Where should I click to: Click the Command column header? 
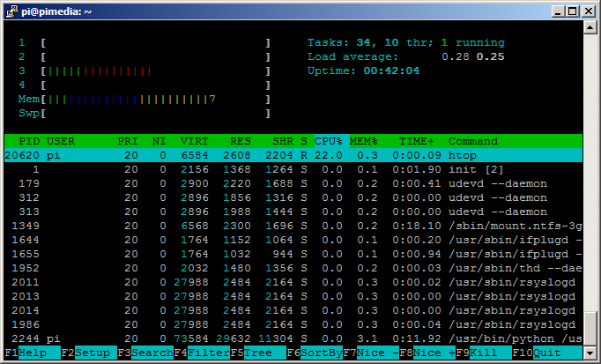[x=473, y=141]
